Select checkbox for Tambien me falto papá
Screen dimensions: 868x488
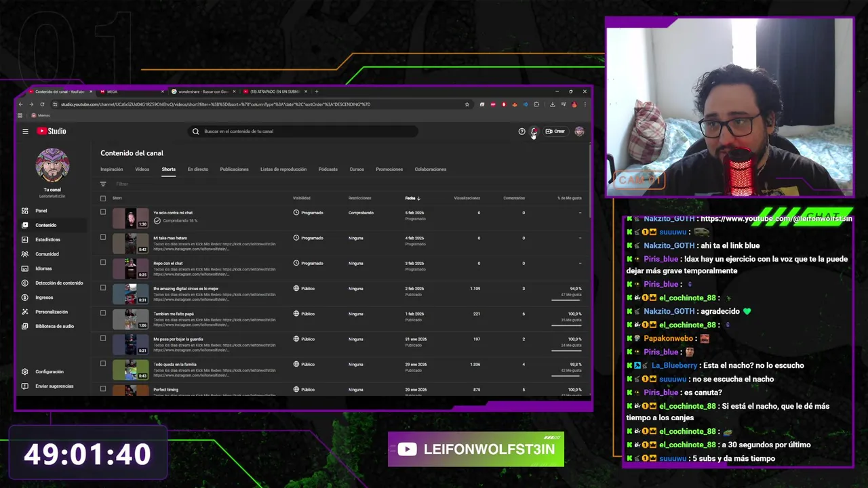point(103,312)
